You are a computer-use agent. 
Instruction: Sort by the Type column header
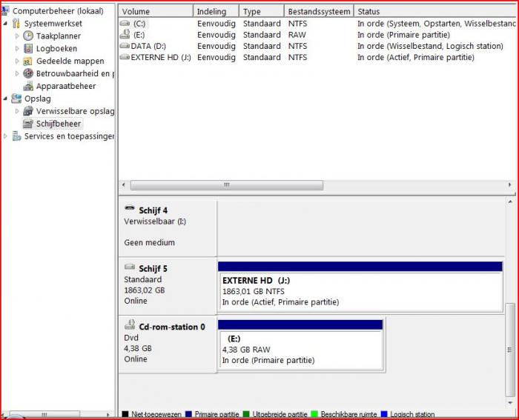coord(262,11)
